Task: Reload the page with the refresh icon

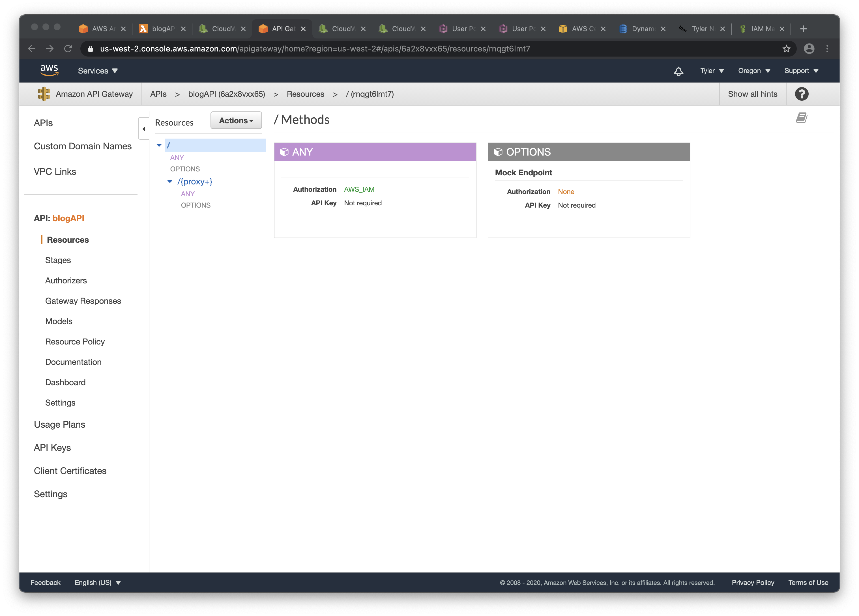Action: [68, 48]
